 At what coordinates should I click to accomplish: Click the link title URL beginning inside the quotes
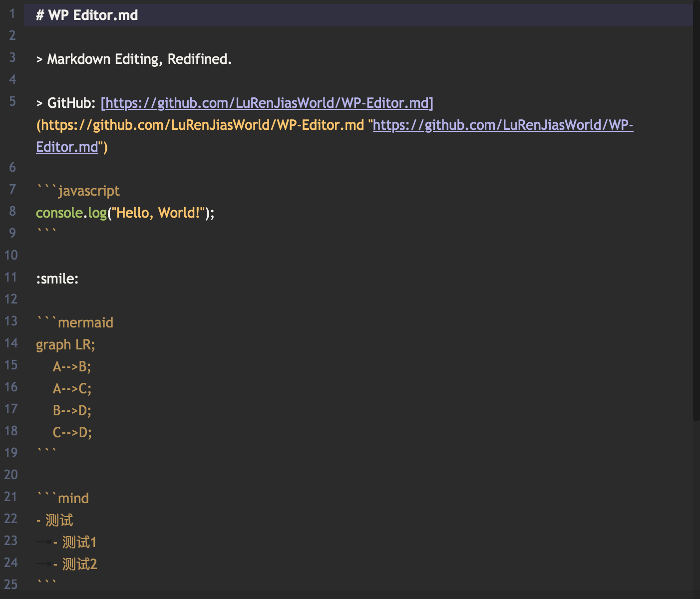click(x=503, y=125)
